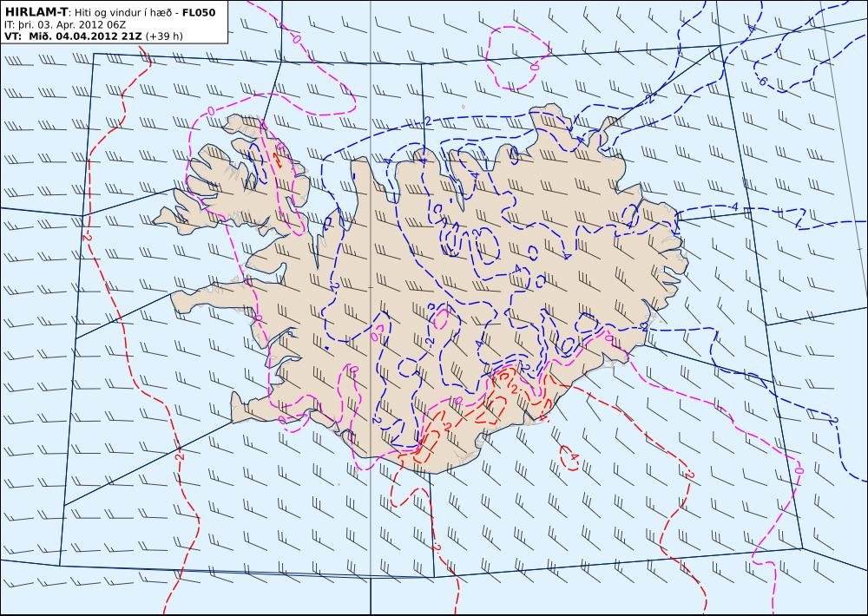This screenshot has height=616, width=868.
Task: Click the IT: þri. 03. Apr. 2012 06Z line
Action: [x=64, y=24]
